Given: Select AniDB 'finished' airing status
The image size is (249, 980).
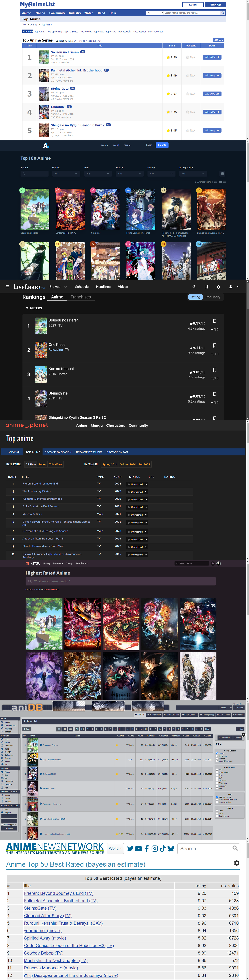Looking at the screenshot, I should click(x=217, y=759).
